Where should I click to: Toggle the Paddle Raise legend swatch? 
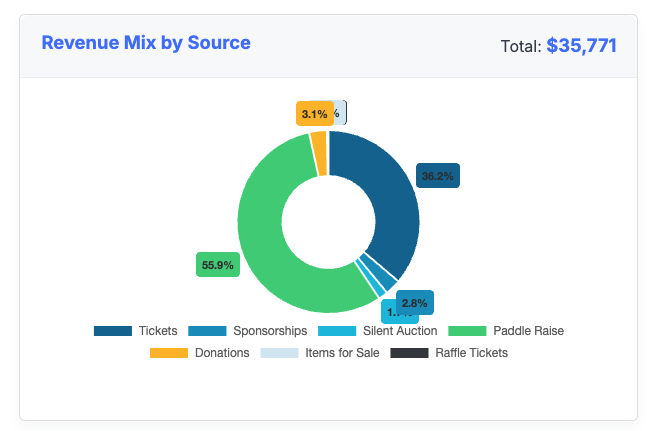(x=467, y=331)
